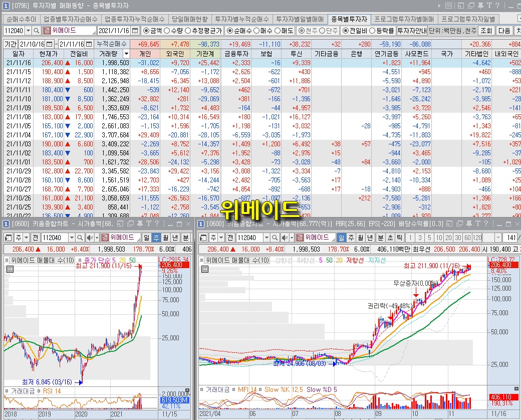Click the 120 interval button in right chart
Screen dimensions: 521x420
point(477,238)
